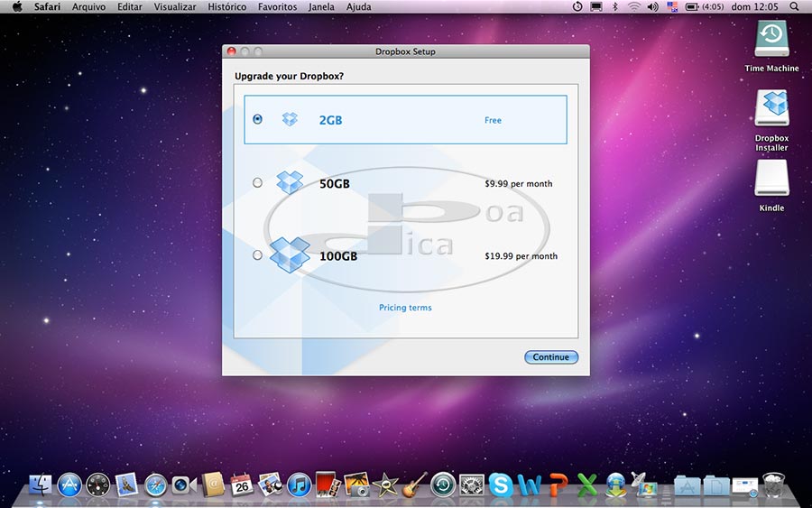Click the volume menu bar icon
The height and width of the screenshot is (508, 812).
(x=653, y=6)
